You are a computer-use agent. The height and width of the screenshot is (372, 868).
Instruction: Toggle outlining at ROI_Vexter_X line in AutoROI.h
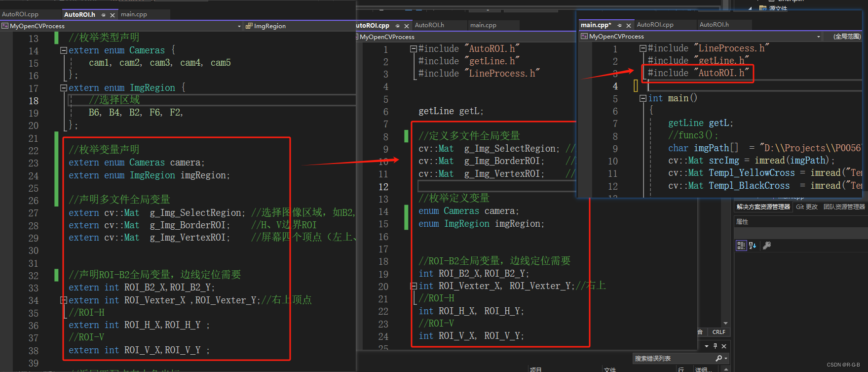click(63, 300)
